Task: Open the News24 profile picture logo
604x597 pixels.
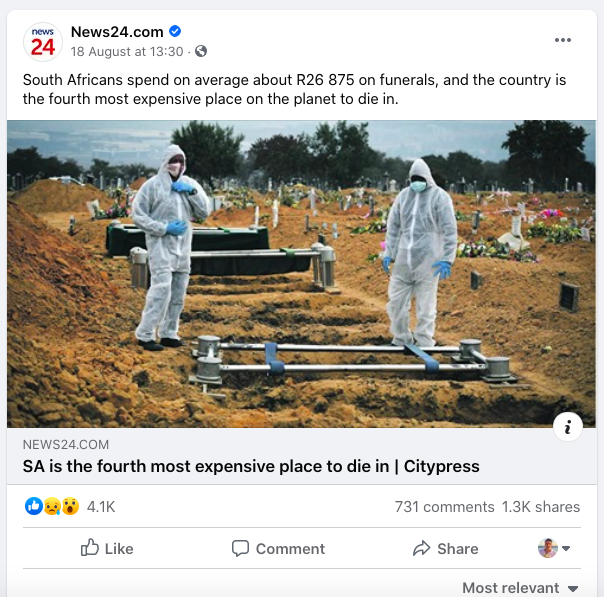Action: point(43,42)
